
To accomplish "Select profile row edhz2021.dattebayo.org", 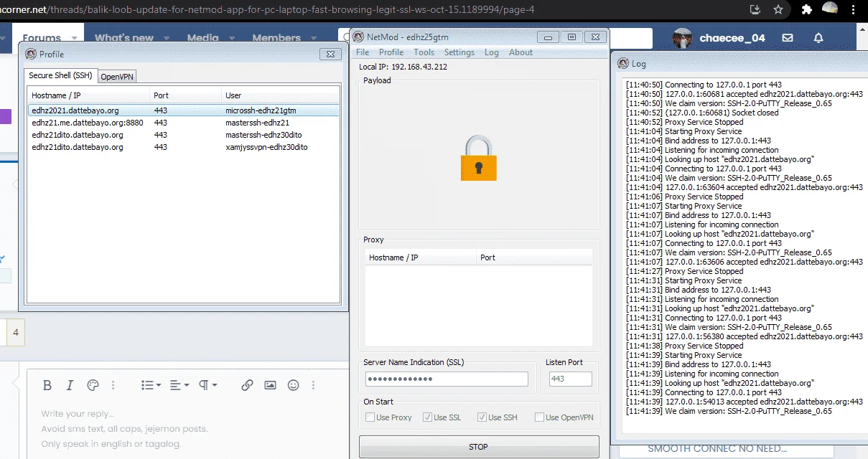I will [x=183, y=110].
